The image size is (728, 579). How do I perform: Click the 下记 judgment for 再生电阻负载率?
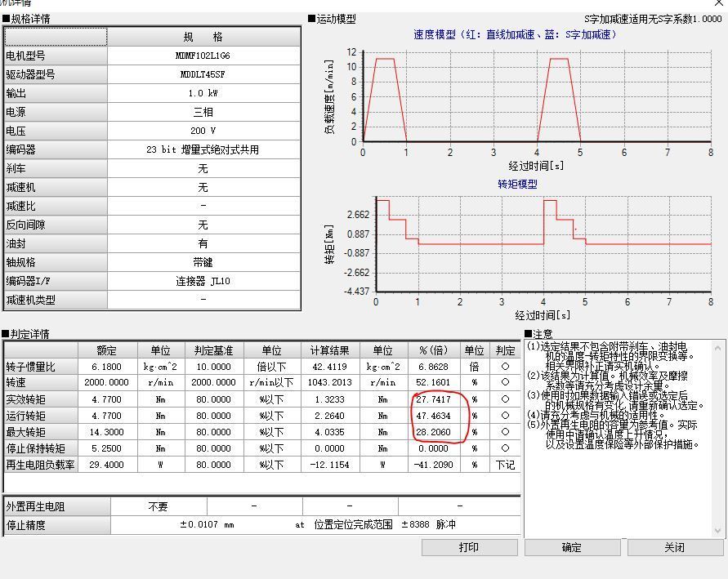[x=505, y=465]
